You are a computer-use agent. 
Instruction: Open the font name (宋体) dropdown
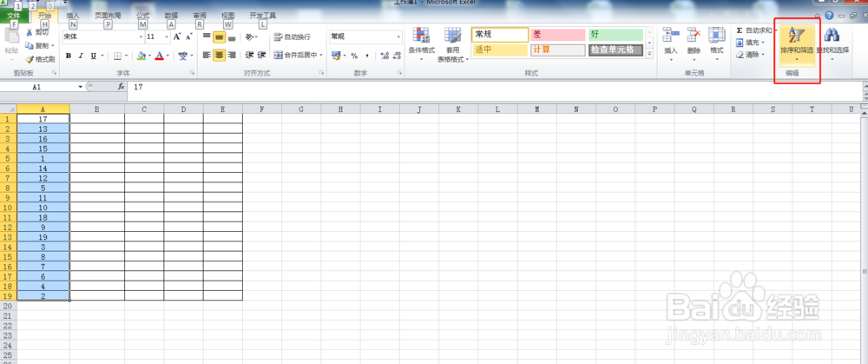point(141,37)
